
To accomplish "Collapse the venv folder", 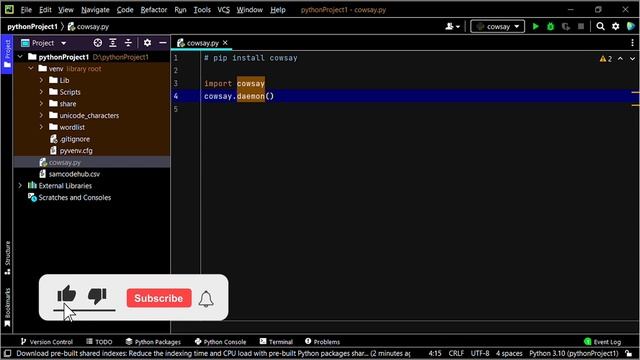I will (x=31, y=69).
